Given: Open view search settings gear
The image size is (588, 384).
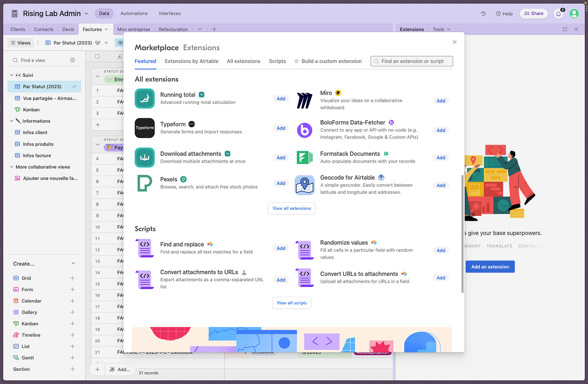Looking at the screenshot, I should coord(72,60).
